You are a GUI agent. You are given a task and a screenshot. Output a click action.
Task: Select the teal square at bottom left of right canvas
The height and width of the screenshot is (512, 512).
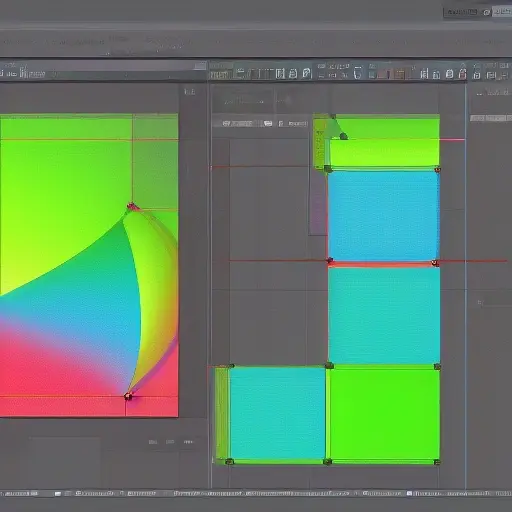coord(277,413)
